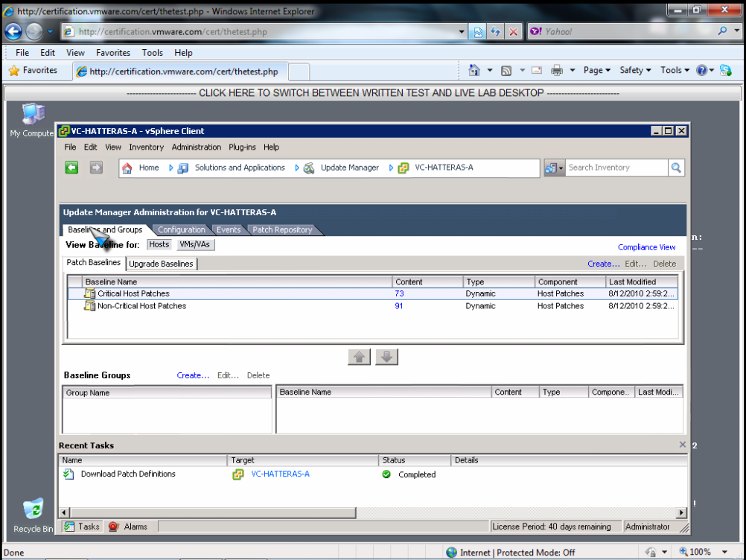
Task: Click the Non-Critical Host Patches baseline icon
Action: coord(89,306)
